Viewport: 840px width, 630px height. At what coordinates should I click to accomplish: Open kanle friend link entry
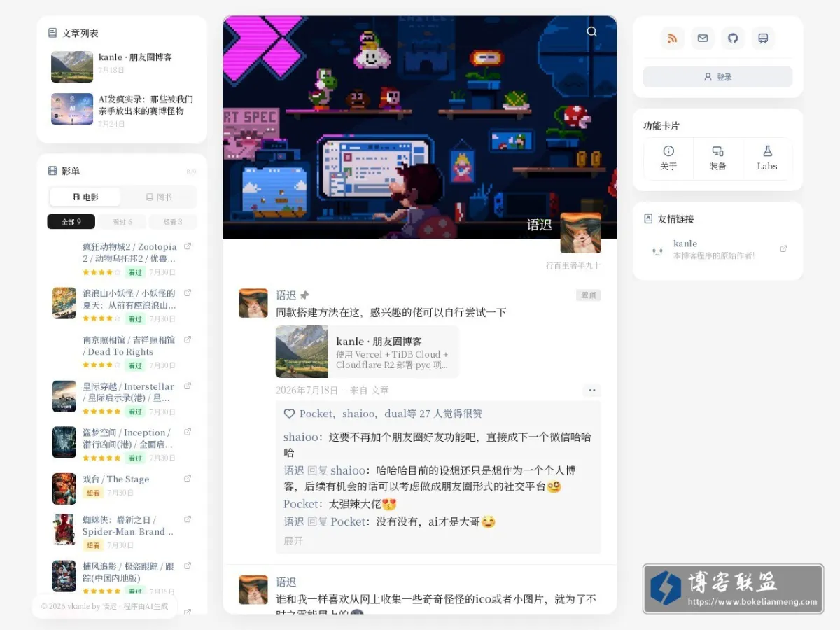(717, 249)
